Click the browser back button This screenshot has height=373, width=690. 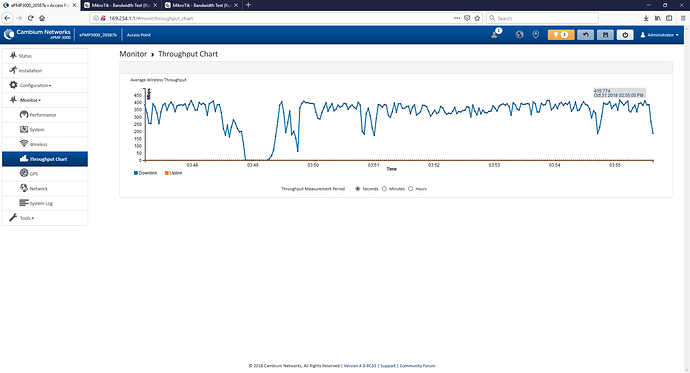click(x=7, y=18)
